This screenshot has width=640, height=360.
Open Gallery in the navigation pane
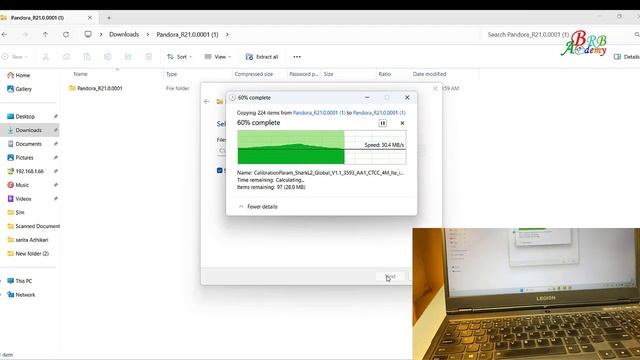[20, 89]
